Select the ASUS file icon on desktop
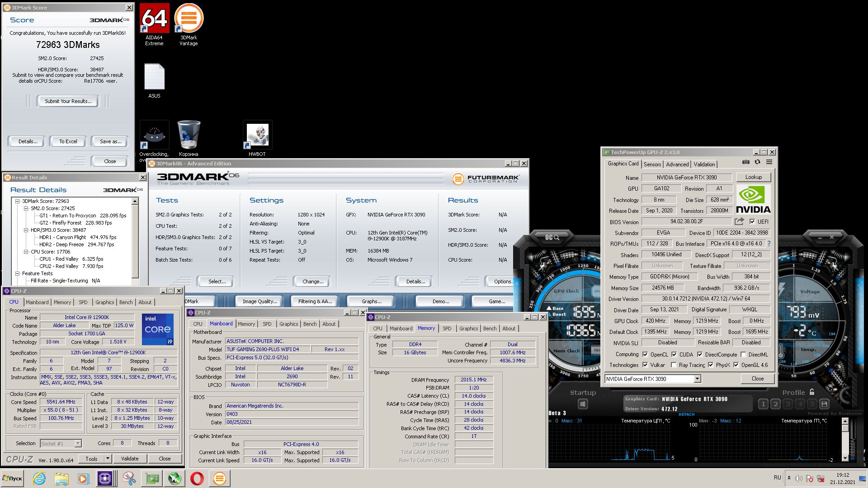 [x=154, y=80]
